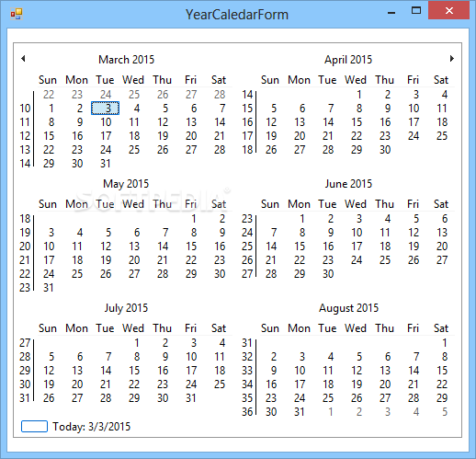Click the YearCaledarForm title bar text
The height and width of the screenshot is (459, 476).
click(237, 15)
